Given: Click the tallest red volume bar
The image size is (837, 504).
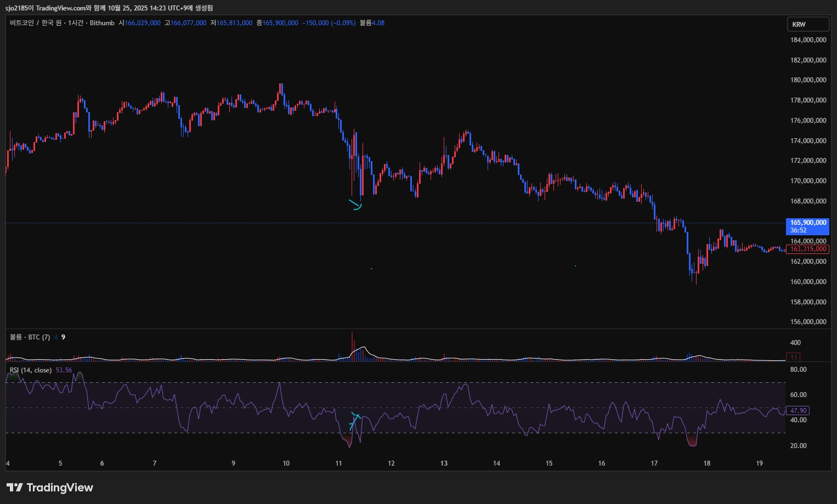Looking at the screenshot, I should pyautogui.click(x=352, y=346).
